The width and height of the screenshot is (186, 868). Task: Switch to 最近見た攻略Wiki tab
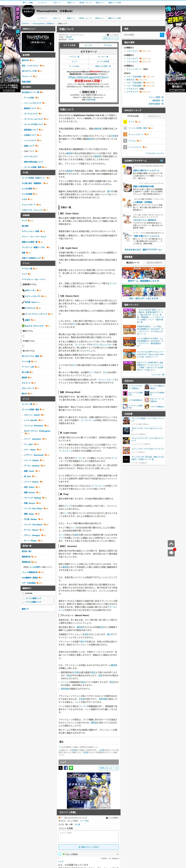[154, 262]
